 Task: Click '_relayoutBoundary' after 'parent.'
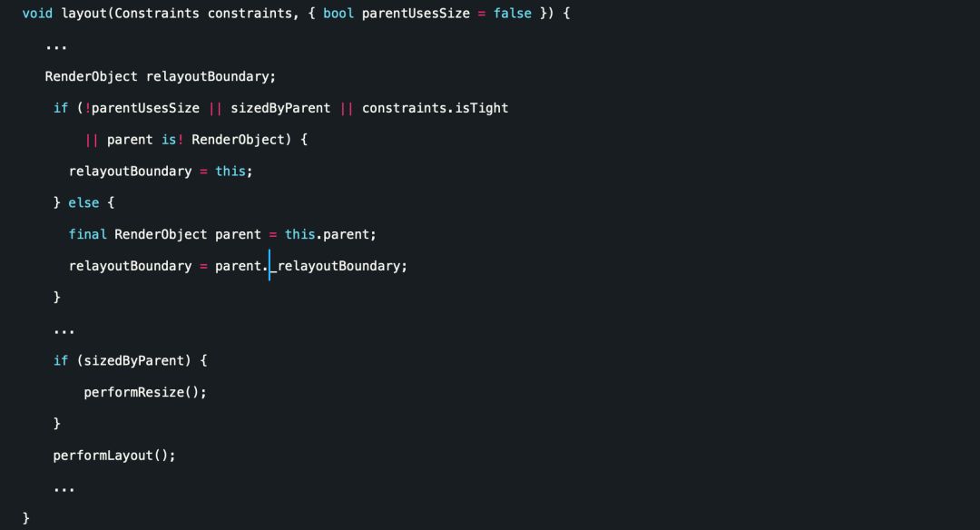(x=335, y=266)
